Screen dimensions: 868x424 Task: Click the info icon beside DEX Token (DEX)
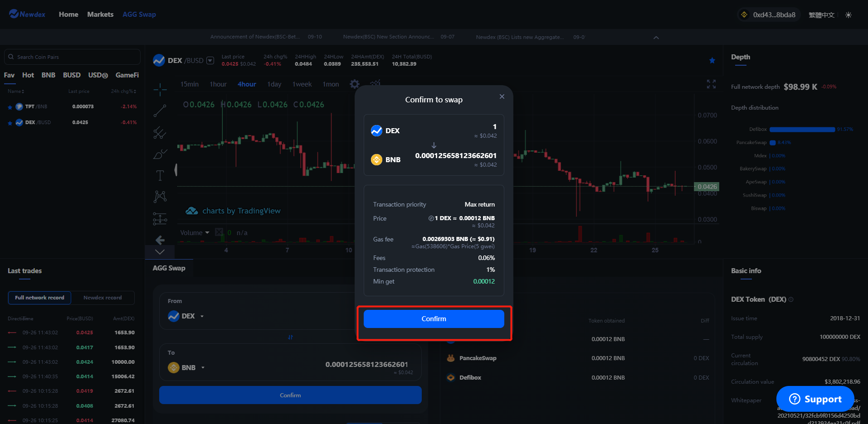click(791, 299)
